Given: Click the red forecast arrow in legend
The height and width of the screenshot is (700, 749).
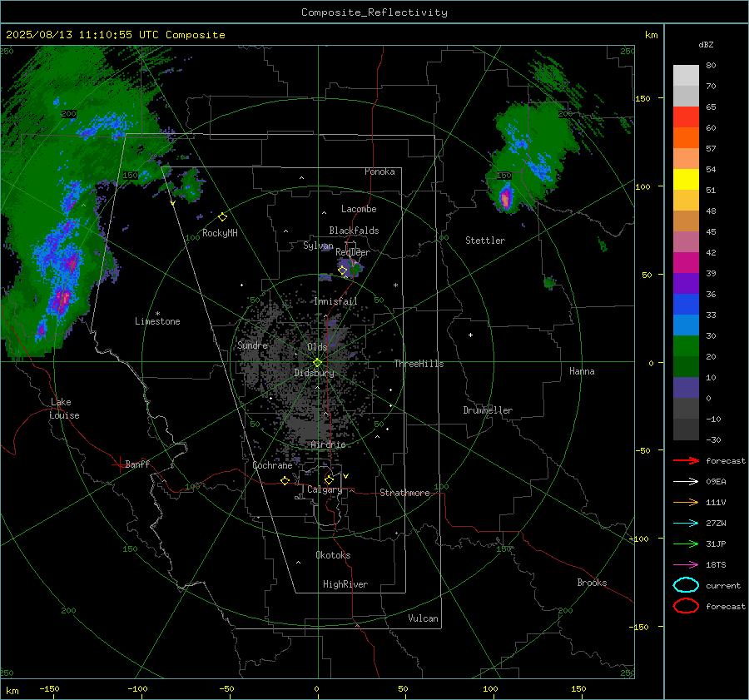Looking at the screenshot, I should pos(686,460).
